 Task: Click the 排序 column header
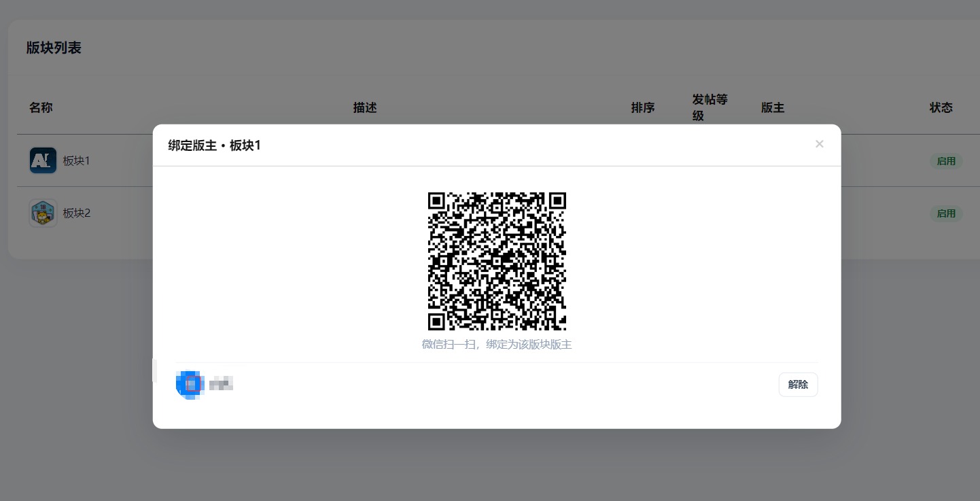pyautogui.click(x=643, y=107)
